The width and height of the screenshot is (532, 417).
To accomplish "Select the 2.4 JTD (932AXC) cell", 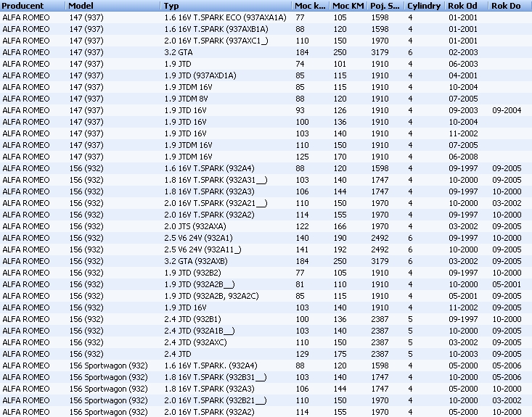I will [195, 342].
